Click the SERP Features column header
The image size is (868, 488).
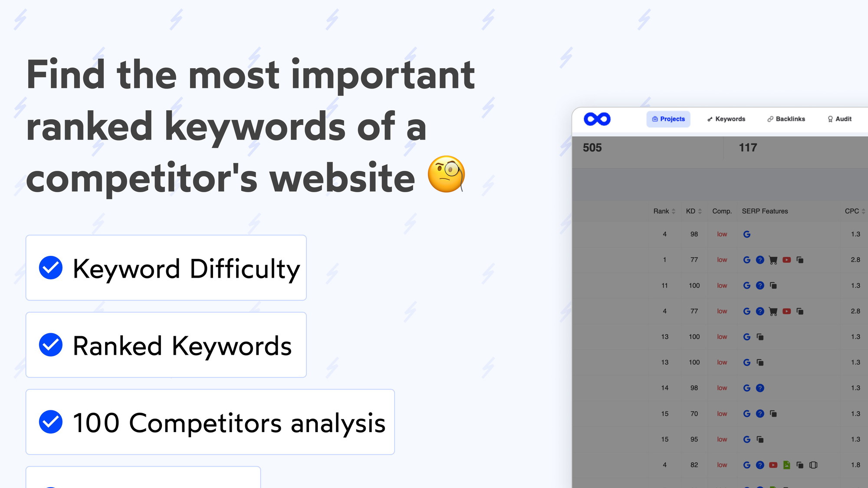coord(766,211)
